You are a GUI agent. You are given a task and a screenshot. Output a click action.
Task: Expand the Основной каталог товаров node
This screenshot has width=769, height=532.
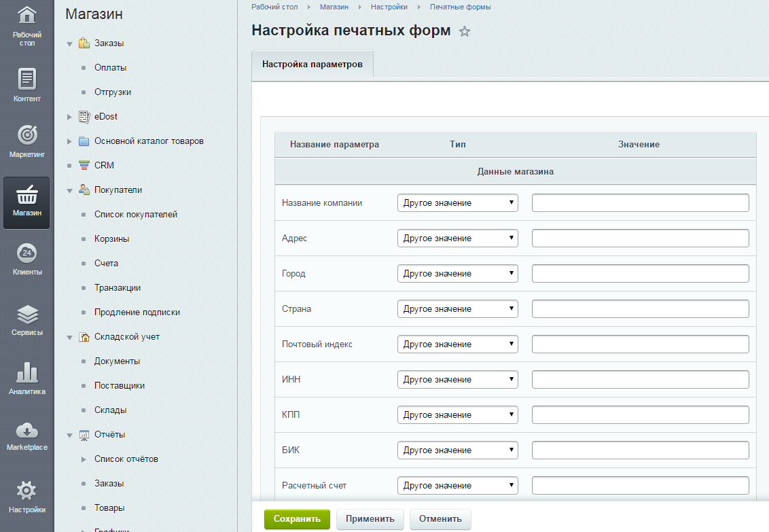pyautogui.click(x=69, y=141)
